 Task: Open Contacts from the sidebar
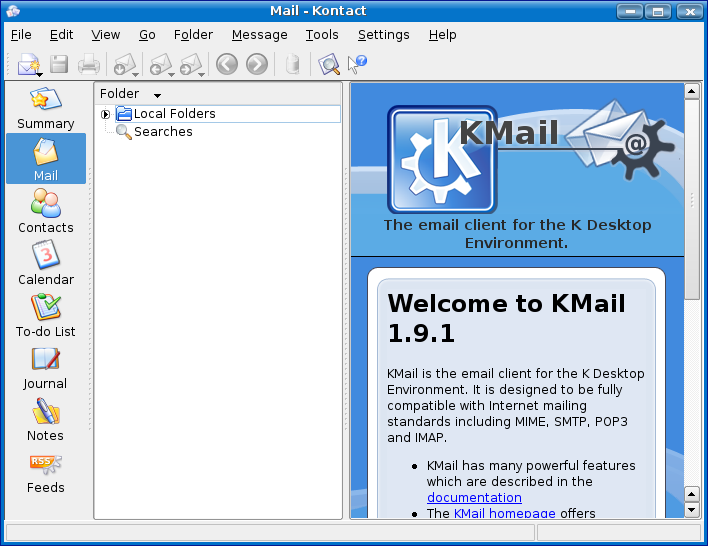[45, 212]
